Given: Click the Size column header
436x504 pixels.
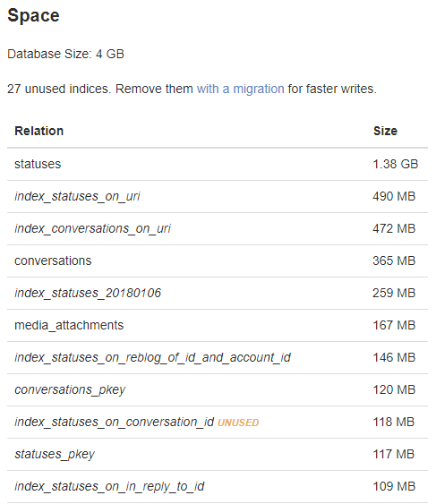Looking at the screenshot, I should pyautogui.click(x=385, y=131).
